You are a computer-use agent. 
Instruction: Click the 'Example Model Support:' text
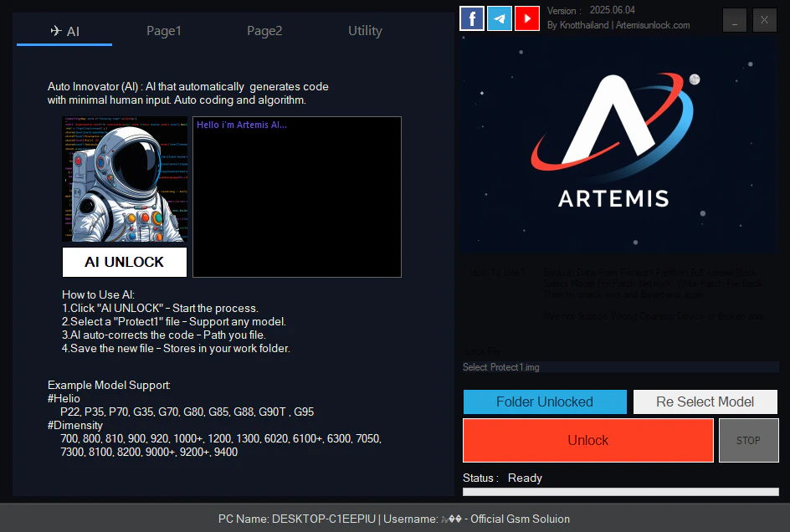pyautogui.click(x=109, y=386)
